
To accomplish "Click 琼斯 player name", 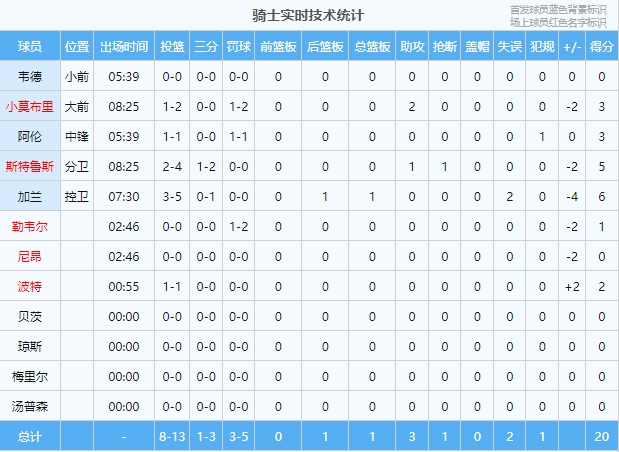I will point(30,347).
